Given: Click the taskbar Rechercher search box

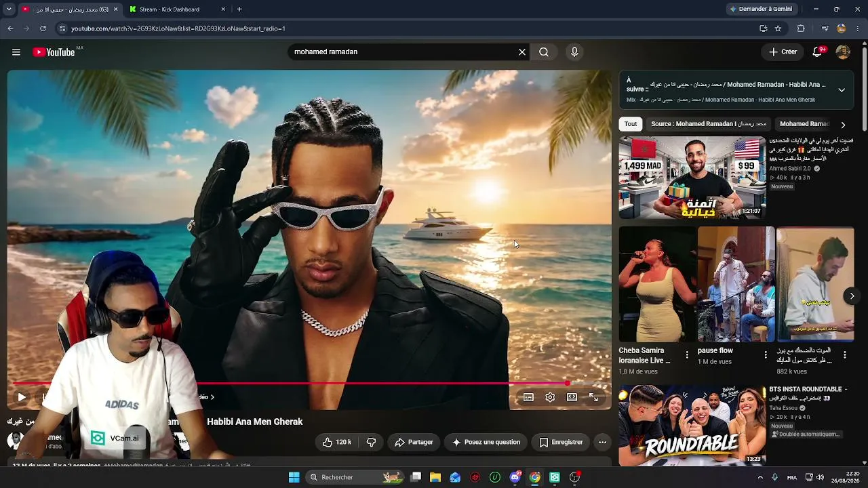Looking at the screenshot, I should [x=354, y=477].
